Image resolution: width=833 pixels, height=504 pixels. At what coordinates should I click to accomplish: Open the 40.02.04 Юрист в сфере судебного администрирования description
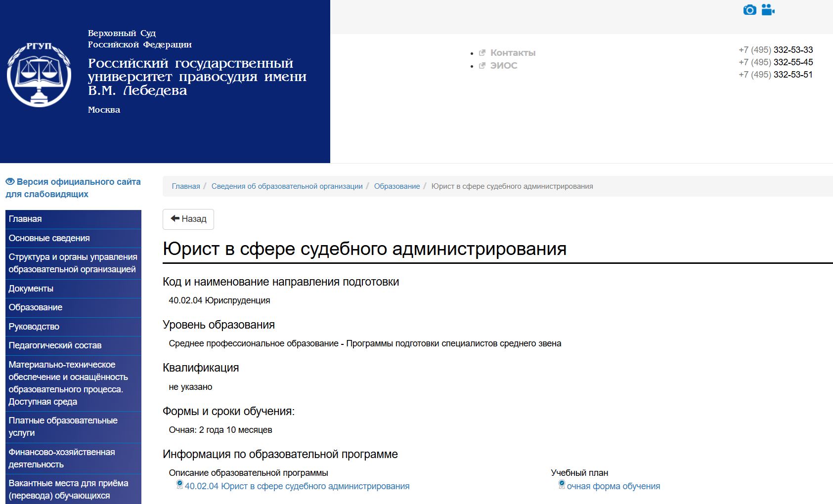click(297, 486)
